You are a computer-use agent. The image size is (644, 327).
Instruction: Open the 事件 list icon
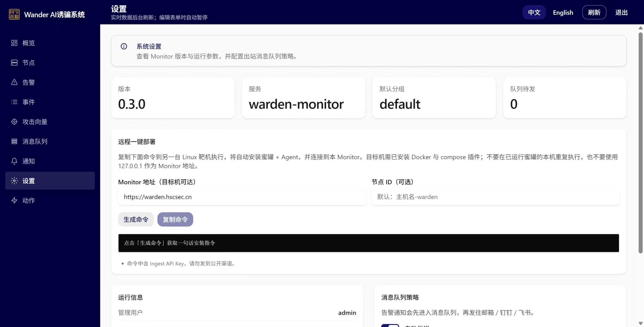click(14, 102)
